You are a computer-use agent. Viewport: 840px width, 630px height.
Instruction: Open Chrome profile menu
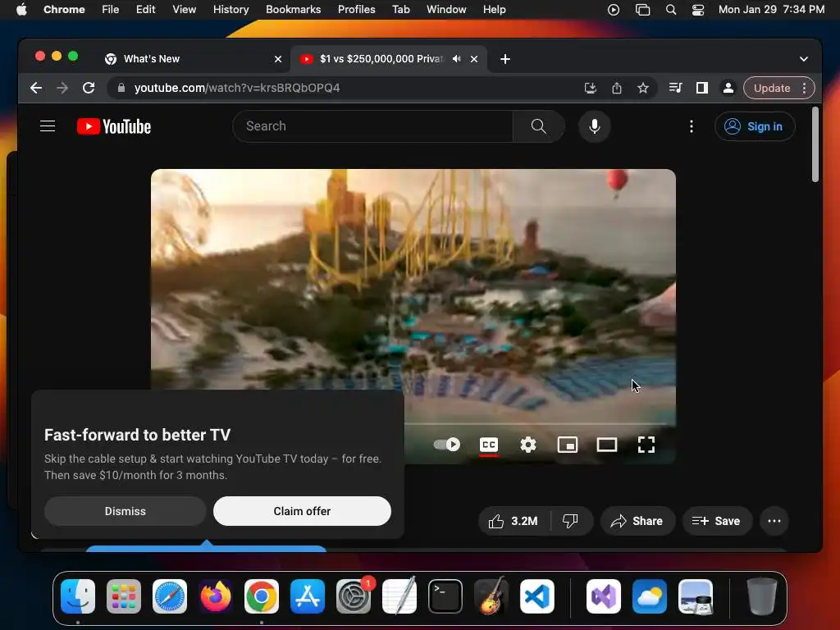click(x=728, y=88)
